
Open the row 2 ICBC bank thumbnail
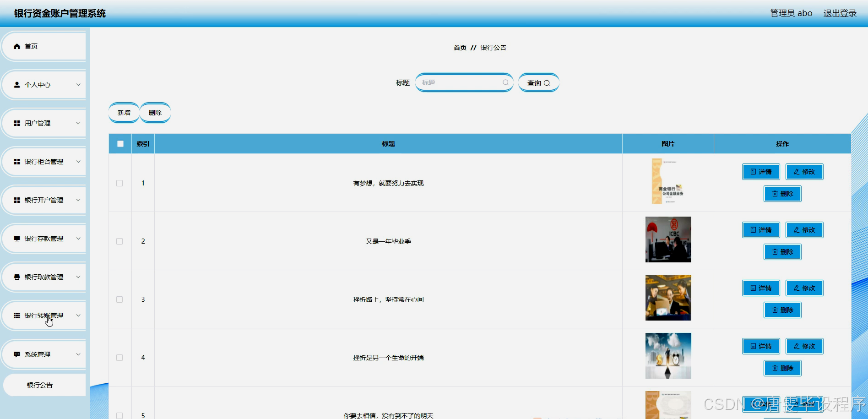pyautogui.click(x=668, y=239)
